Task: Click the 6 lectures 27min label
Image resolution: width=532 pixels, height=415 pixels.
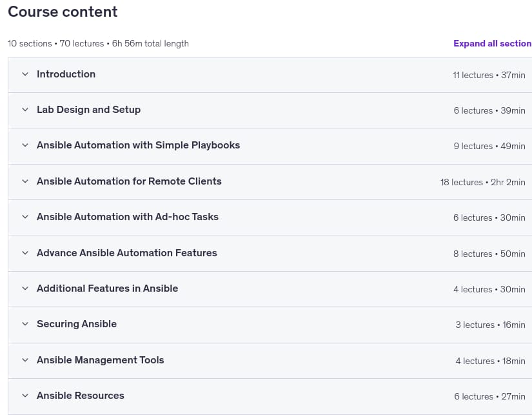Action: [x=489, y=397]
